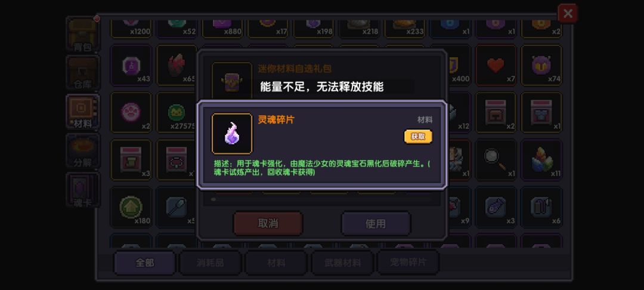Open the 分解 sidebar tab
The image size is (644, 290).
click(x=82, y=150)
